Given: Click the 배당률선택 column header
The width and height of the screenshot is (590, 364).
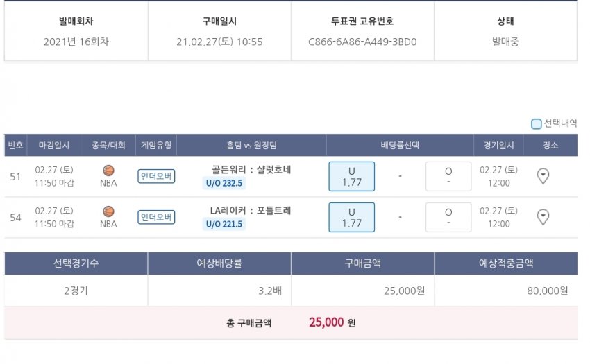Looking at the screenshot, I should coord(400,146).
